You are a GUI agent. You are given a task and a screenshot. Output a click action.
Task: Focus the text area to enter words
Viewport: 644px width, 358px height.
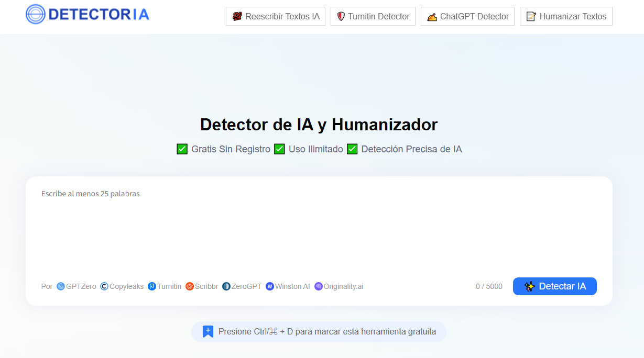pos(319,230)
